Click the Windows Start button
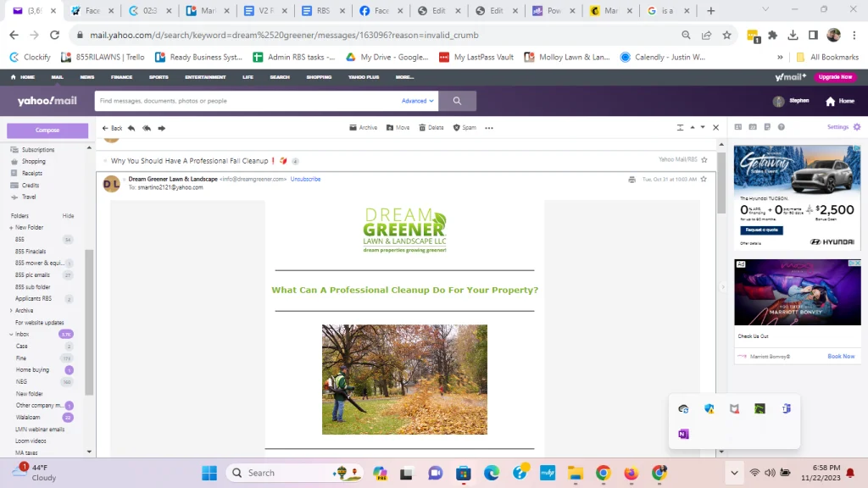 pyautogui.click(x=209, y=473)
